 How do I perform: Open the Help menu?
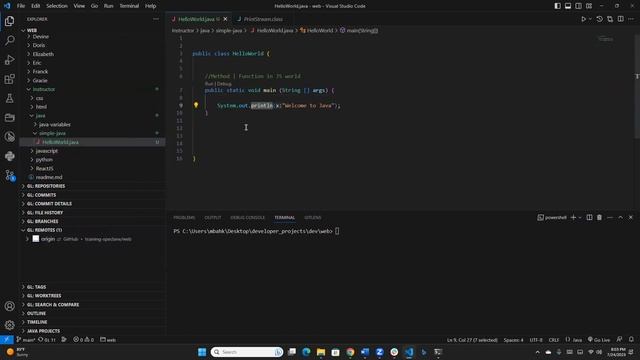pos(151,6)
